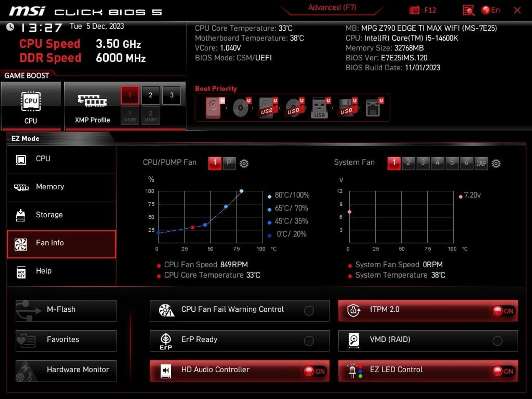Click the 13:27 system time display
This screenshot has height=399, width=532.
click(42, 27)
